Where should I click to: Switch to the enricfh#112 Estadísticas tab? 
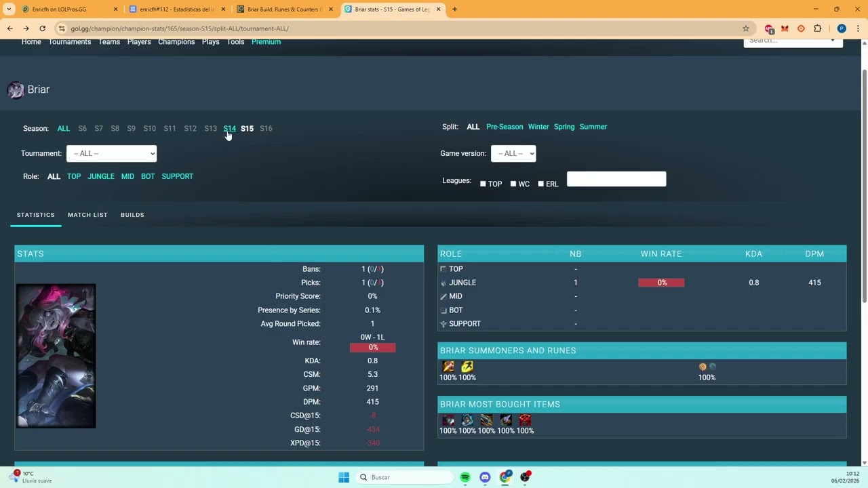point(176,9)
